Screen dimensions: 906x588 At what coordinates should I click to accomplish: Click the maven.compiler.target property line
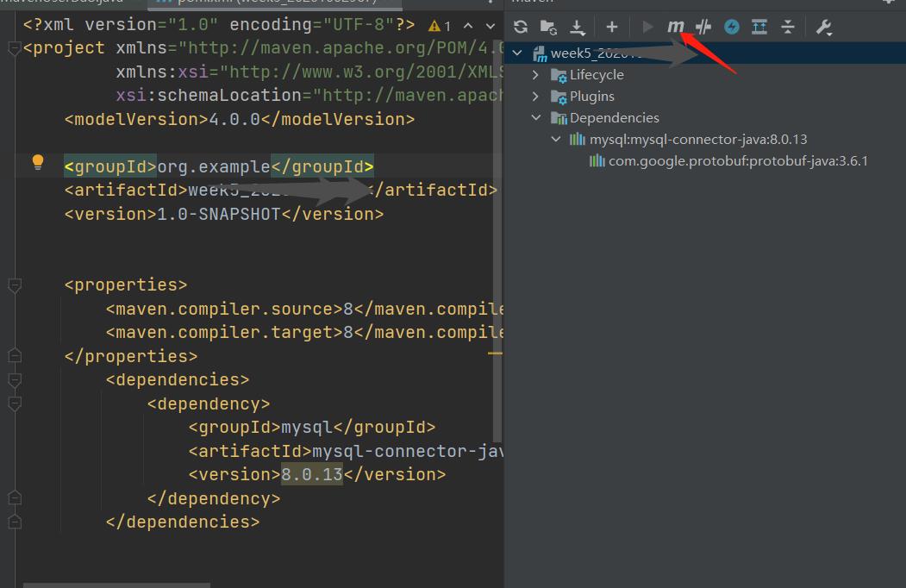304,333
